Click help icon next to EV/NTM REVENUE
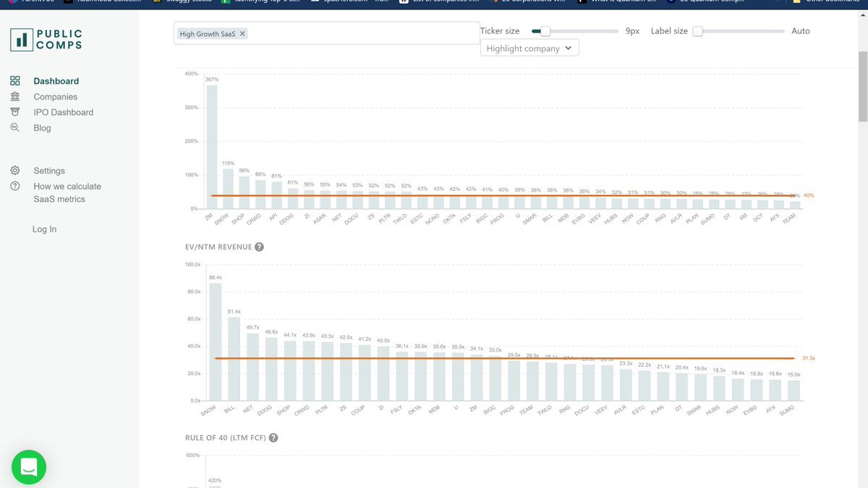 [260, 247]
